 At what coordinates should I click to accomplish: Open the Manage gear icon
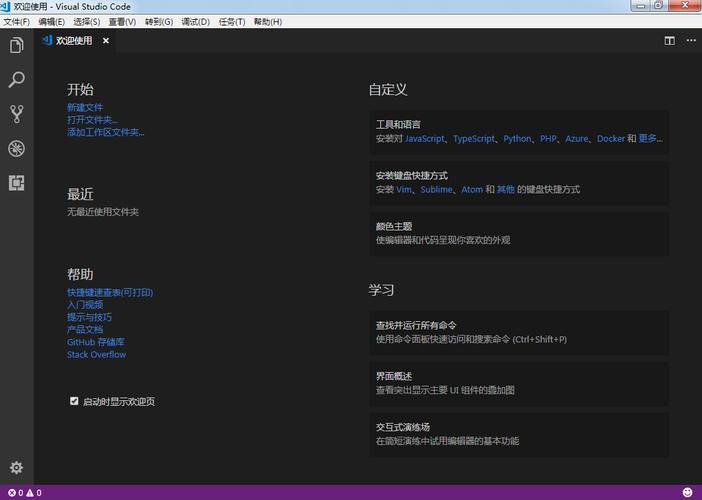[17, 468]
